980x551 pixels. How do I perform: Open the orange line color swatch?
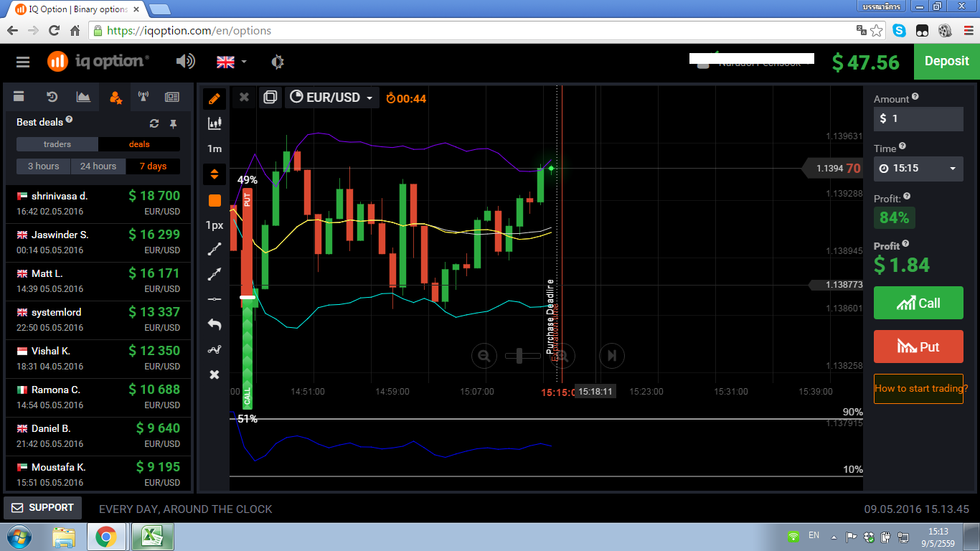pos(215,200)
